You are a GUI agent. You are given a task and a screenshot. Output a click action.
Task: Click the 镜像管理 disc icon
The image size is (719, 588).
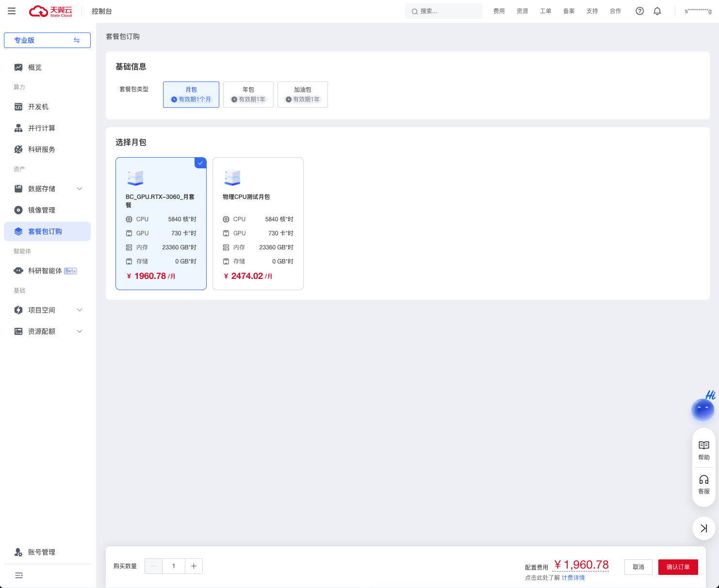pyautogui.click(x=18, y=210)
